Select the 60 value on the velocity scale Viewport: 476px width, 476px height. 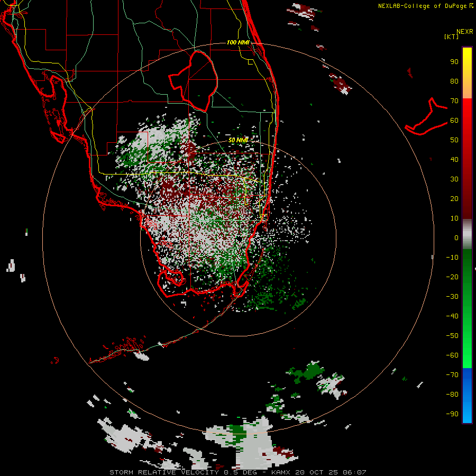click(x=454, y=121)
